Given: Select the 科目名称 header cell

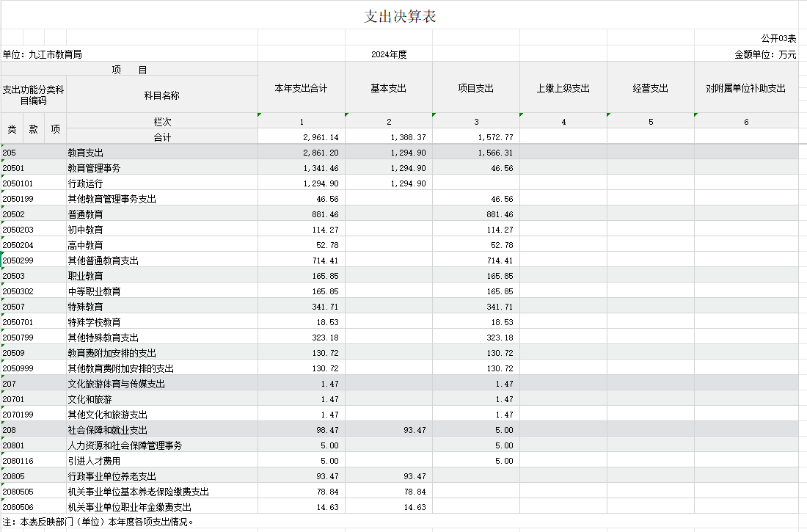Looking at the screenshot, I should (x=161, y=95).
